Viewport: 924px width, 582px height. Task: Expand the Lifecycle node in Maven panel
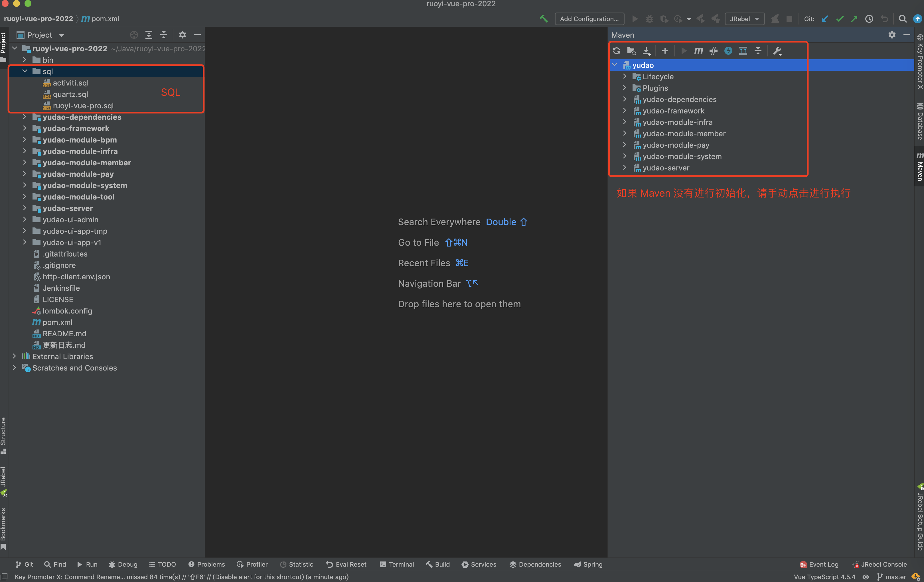tap(625, 77)
